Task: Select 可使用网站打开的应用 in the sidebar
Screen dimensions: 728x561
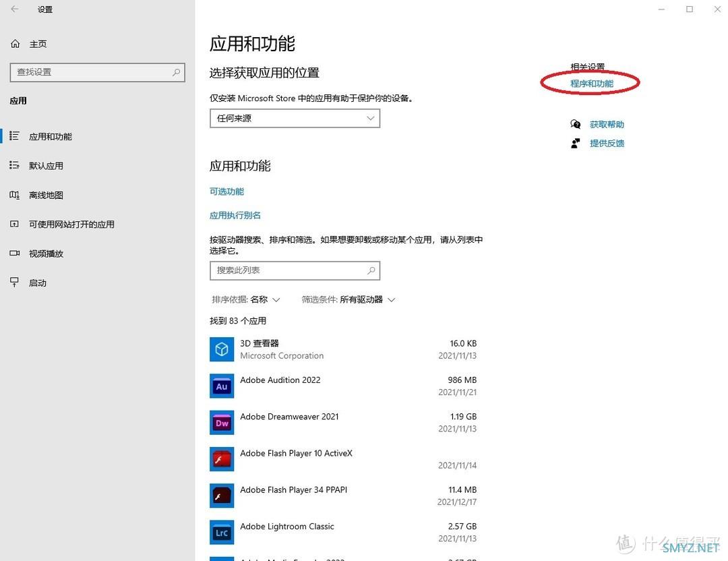Action: (71, 225)
